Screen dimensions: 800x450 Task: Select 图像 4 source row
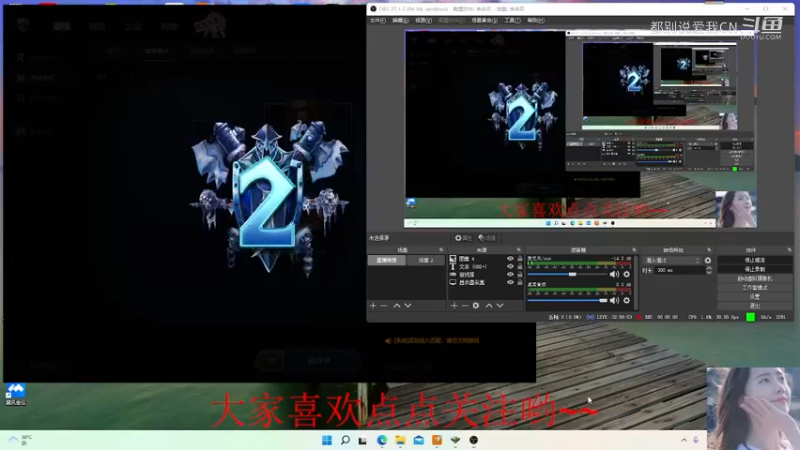[487, 259]
